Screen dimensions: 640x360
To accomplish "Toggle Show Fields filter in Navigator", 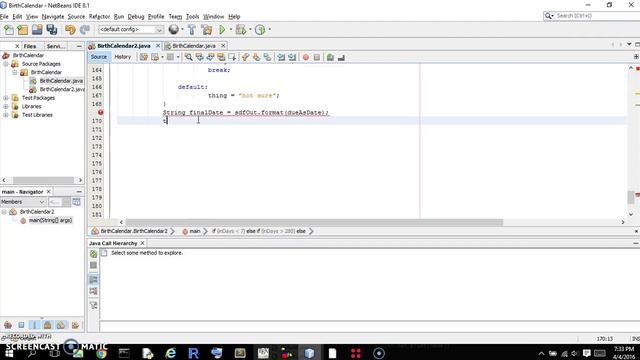I will (x=21, y=325).
